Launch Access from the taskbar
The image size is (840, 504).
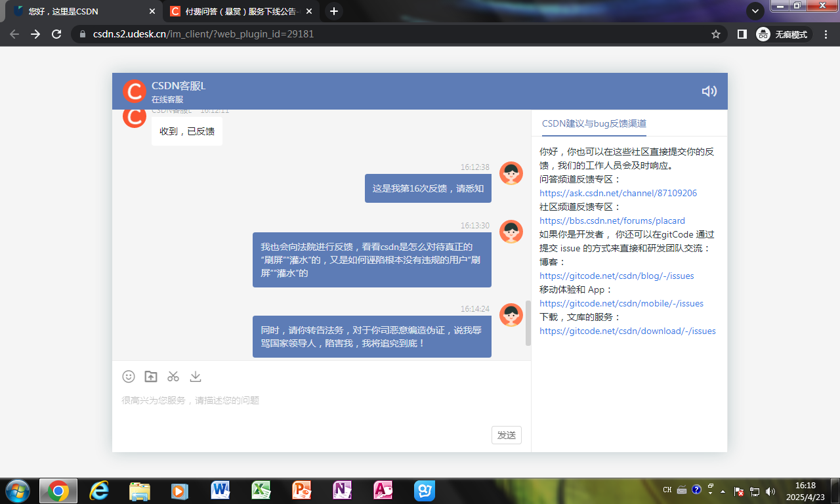point(383,491)
